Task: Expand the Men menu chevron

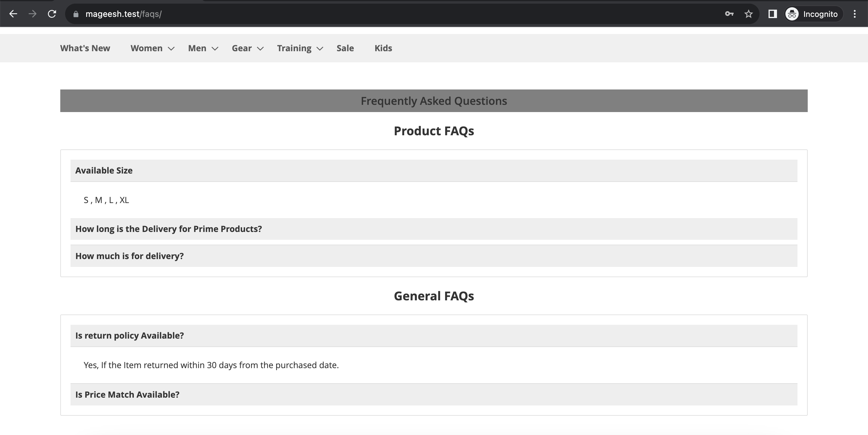Action: coord(215,49)
